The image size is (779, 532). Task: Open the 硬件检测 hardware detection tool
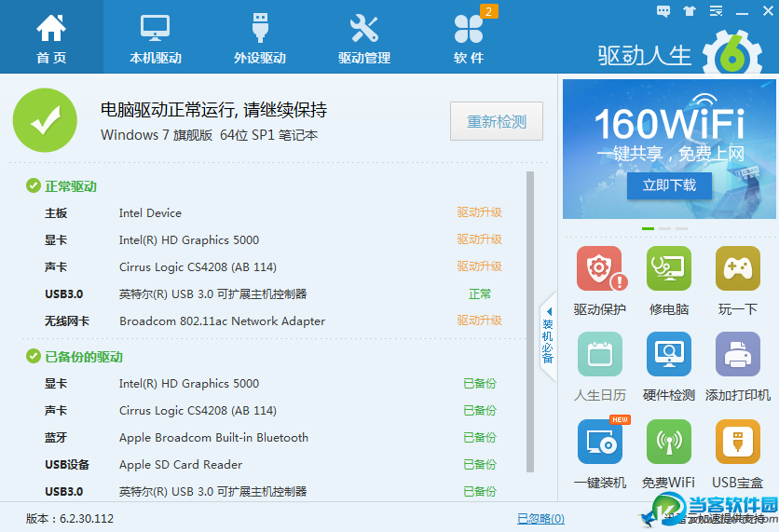point(668,355)
